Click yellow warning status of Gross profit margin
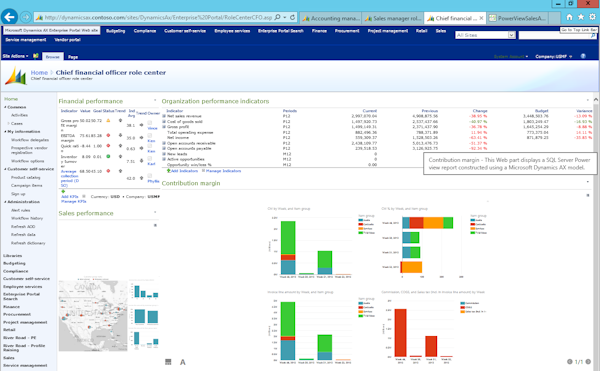Screen dimensions: 600x371 pyautogui.click(x=108, y=121)
